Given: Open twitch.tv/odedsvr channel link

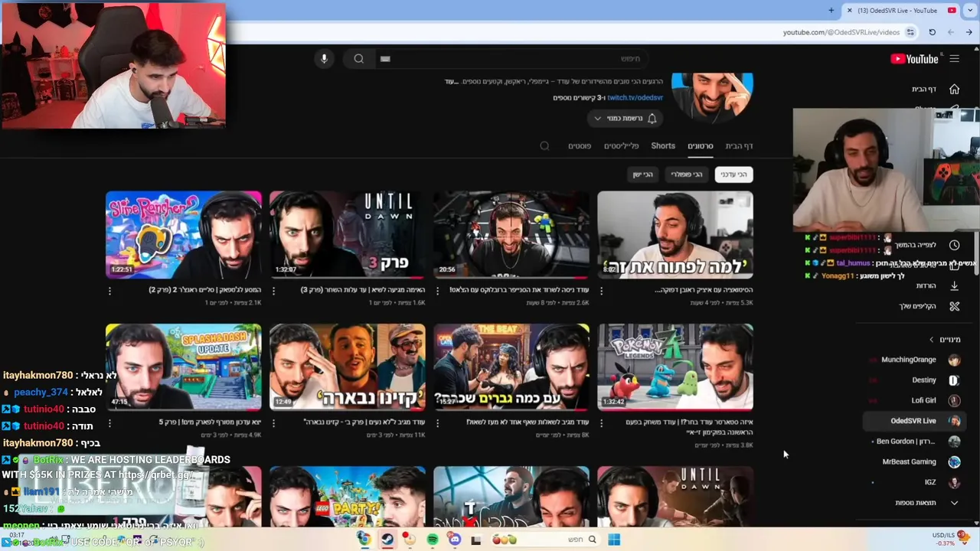Looking at the screenshot, I should [x=635, y=98].
